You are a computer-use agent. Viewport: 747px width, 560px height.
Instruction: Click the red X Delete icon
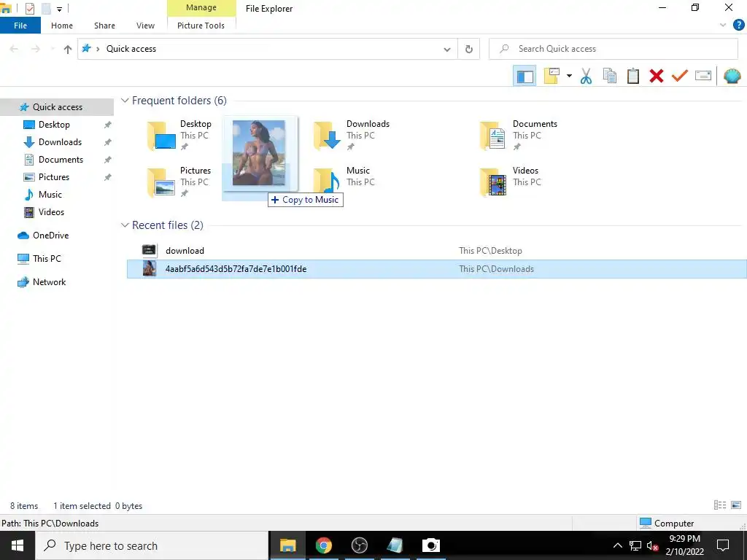click(x=656, y=76)
